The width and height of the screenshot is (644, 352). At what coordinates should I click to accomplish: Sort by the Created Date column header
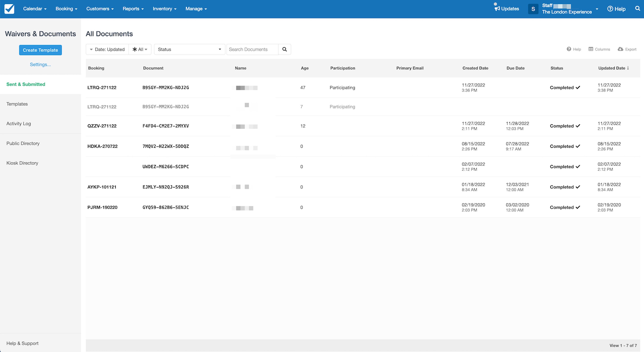tap(475, 68)
